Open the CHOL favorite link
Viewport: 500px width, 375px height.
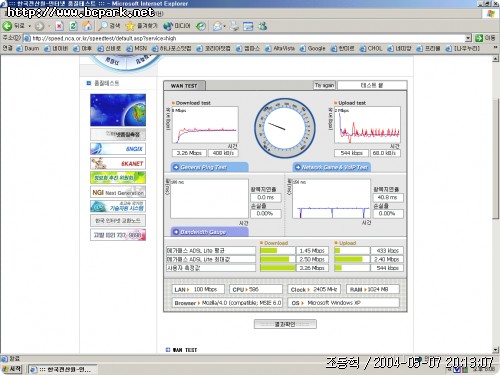coord(371,49)
